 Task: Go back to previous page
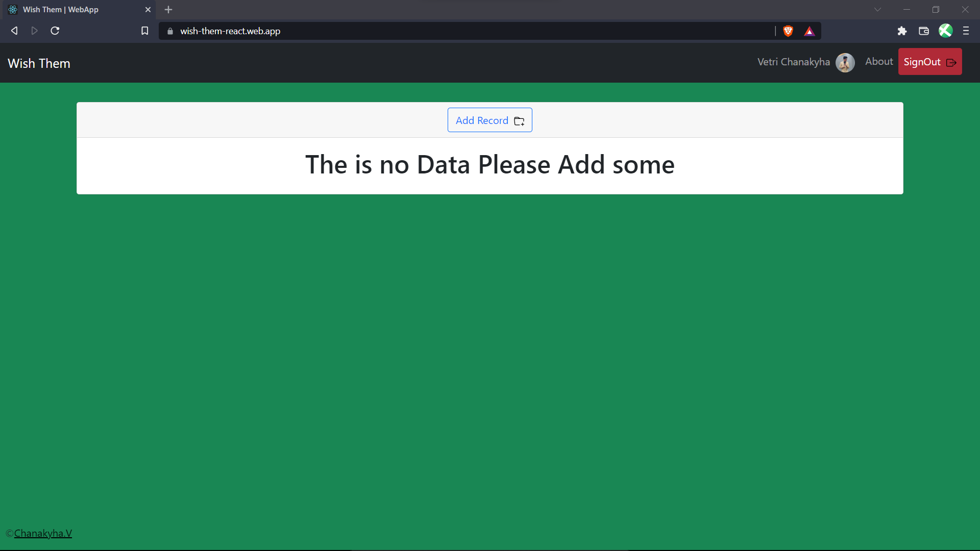[x=14, y=31]
